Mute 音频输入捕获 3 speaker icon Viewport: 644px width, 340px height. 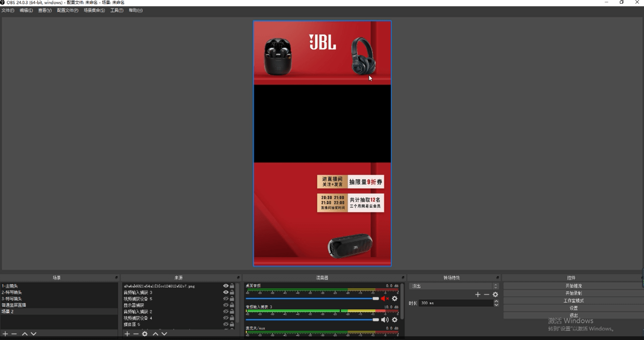tap(385, 320)
